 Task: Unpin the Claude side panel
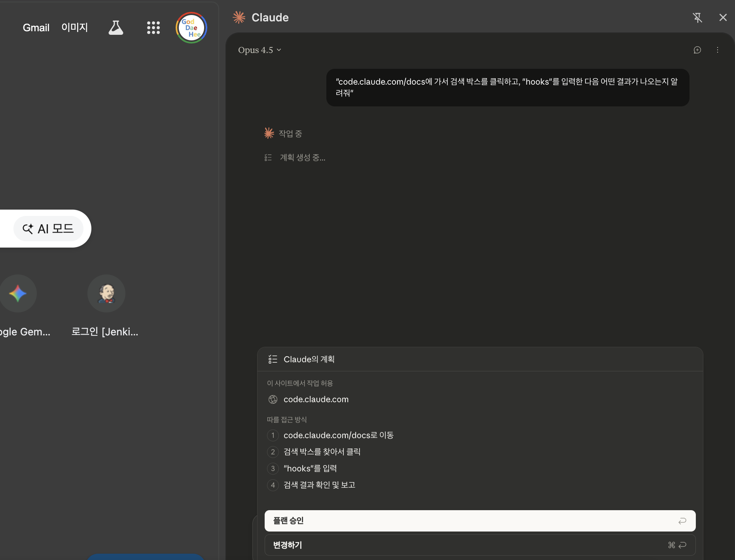click(697, 17)
